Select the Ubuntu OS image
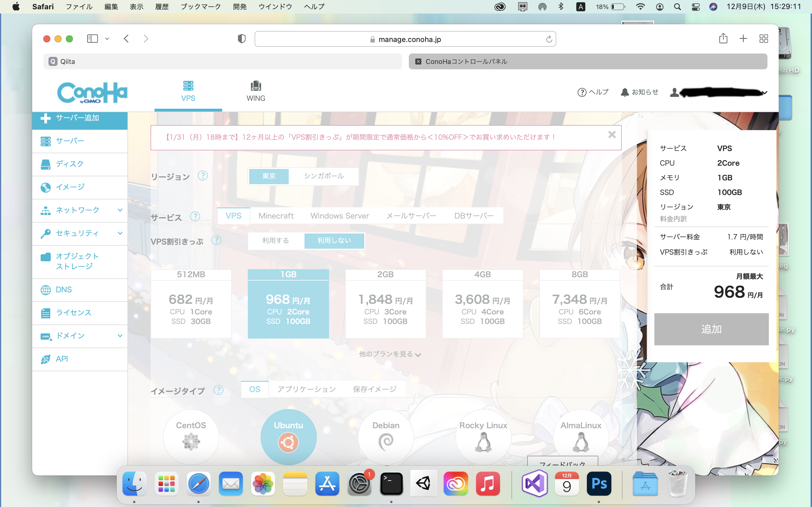This screenshot has height=507, width=812. [x=288, y=437]
